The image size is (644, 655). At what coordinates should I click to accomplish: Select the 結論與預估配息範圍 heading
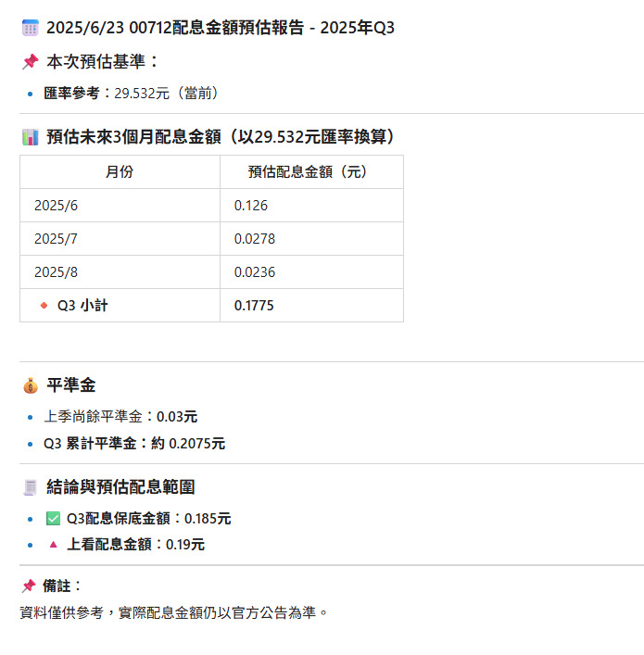coord(120,487)
